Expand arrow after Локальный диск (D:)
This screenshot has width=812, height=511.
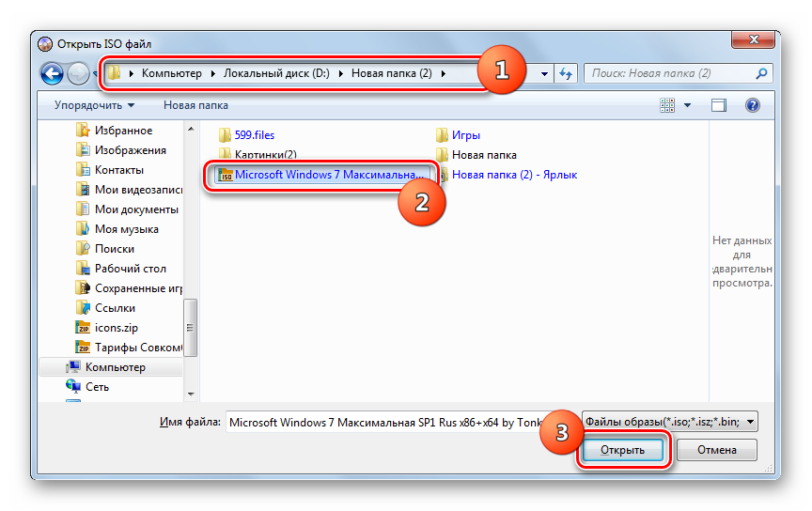tap(340, 73)
